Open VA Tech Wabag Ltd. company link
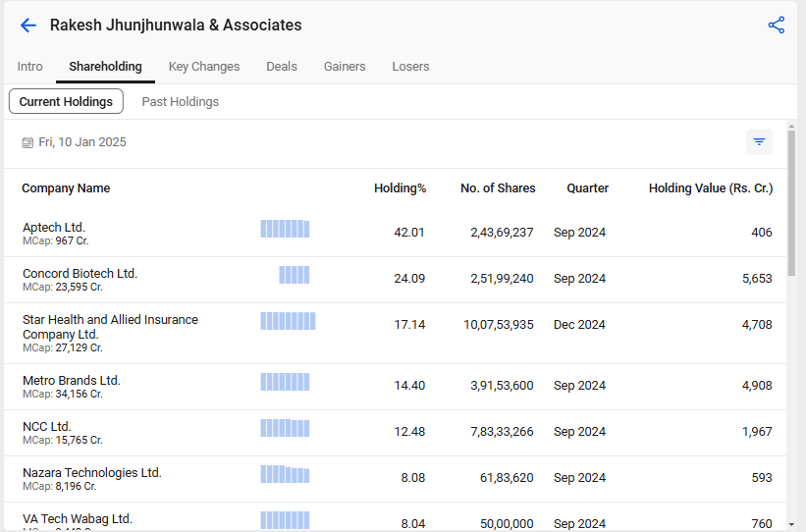The image size is (806, 532). [x=78, y=519]
